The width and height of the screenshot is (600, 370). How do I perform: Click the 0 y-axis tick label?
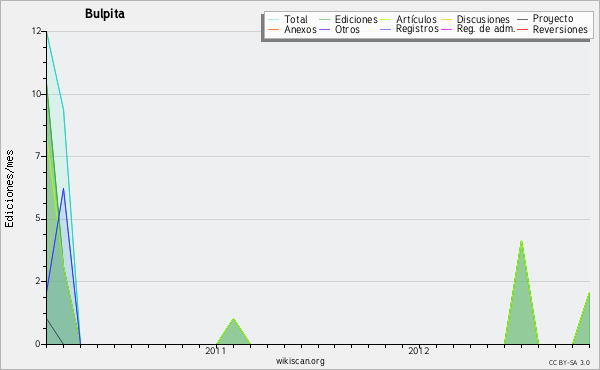click(38, 344)
